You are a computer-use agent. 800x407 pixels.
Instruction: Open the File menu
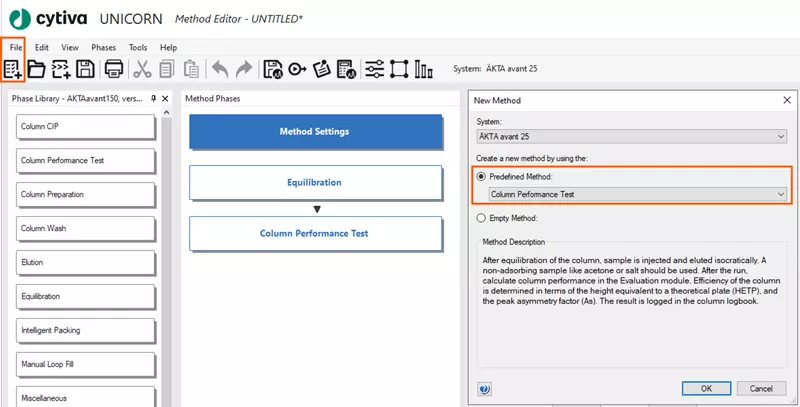click(x=16, y=47)
